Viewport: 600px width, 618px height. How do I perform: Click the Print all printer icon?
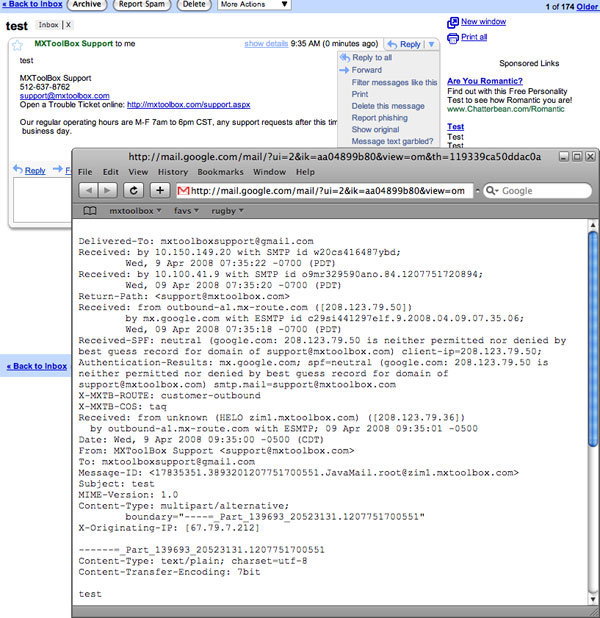(x=453, y=37)
